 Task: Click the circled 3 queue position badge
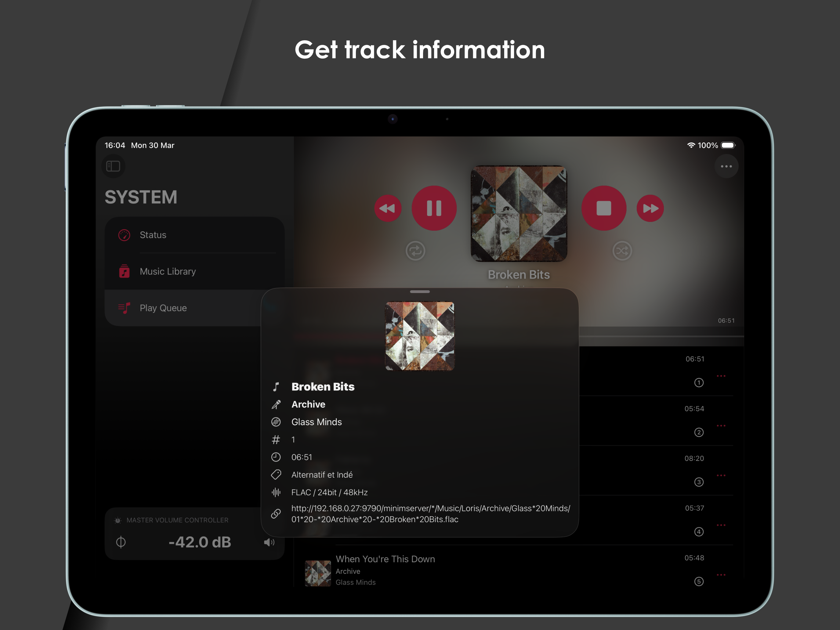[699, 482]
